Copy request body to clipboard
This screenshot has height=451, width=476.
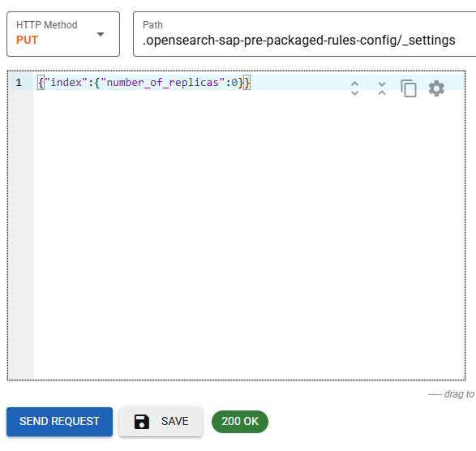coord(409,88)
